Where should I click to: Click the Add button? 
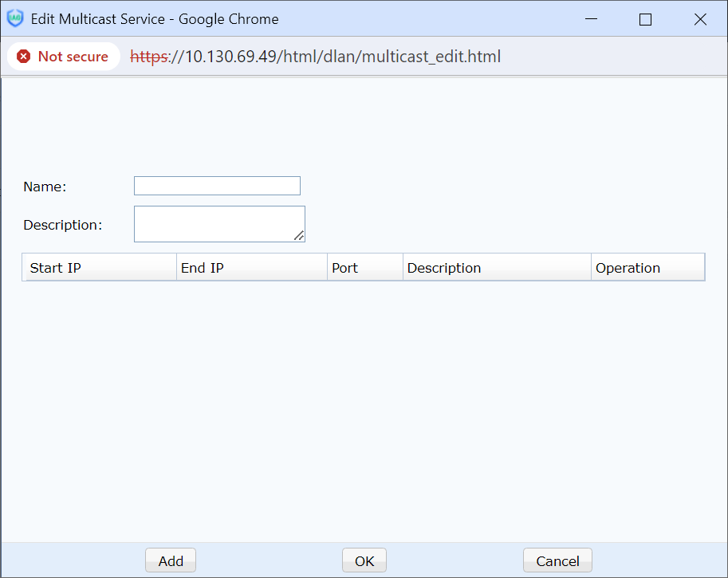pos(171,560)
